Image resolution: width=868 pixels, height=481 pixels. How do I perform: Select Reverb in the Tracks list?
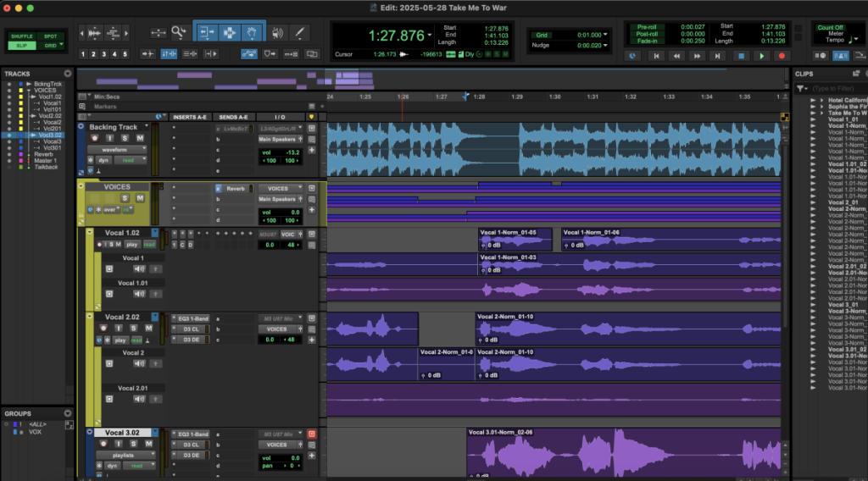[x=43, y=154]
